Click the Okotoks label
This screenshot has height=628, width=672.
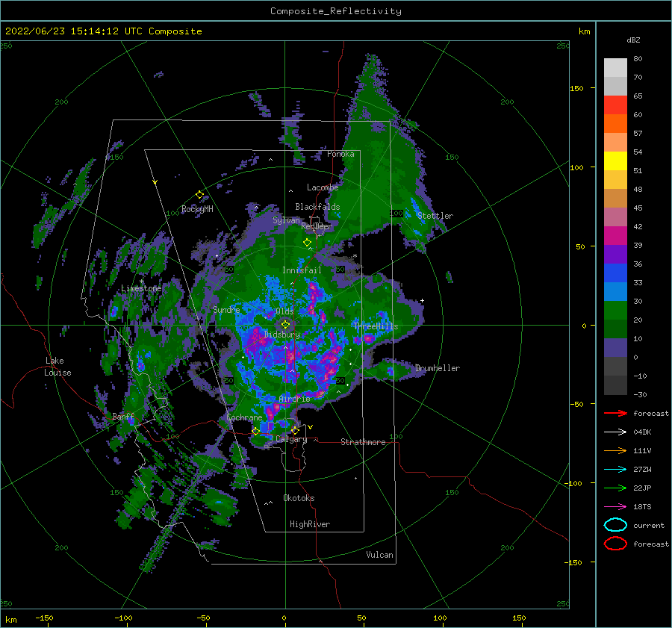click(299, 498)
